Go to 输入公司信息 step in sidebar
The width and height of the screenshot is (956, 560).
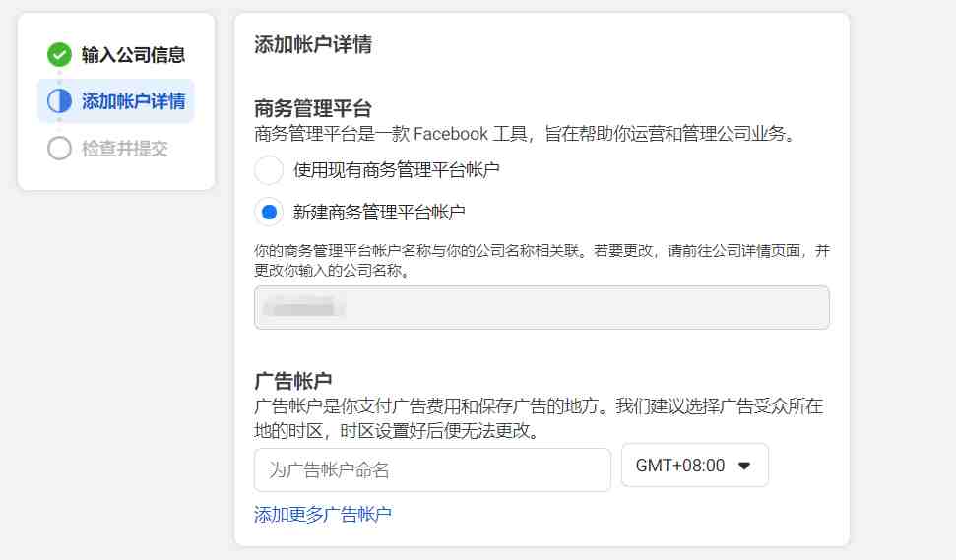click(116, 55)
